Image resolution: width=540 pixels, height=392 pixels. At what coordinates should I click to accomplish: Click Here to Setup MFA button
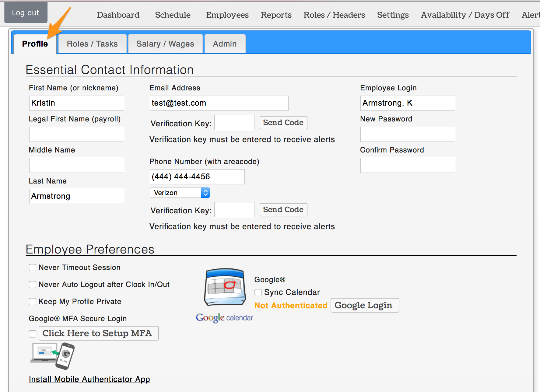pyautogui.click(x=99, y=333)
